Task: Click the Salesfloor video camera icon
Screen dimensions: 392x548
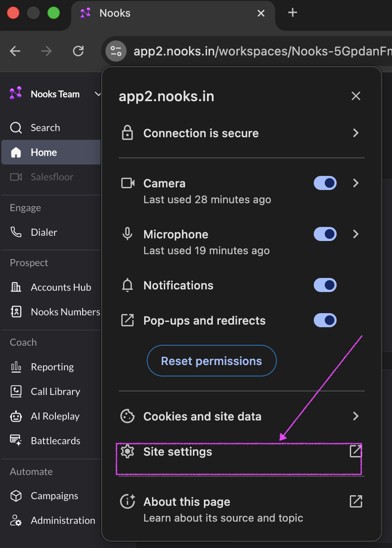Action: click(x=16, y=177)
